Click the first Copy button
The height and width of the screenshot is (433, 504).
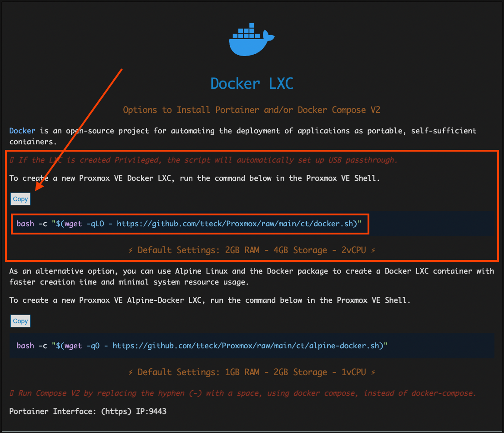tap(20, 199)
